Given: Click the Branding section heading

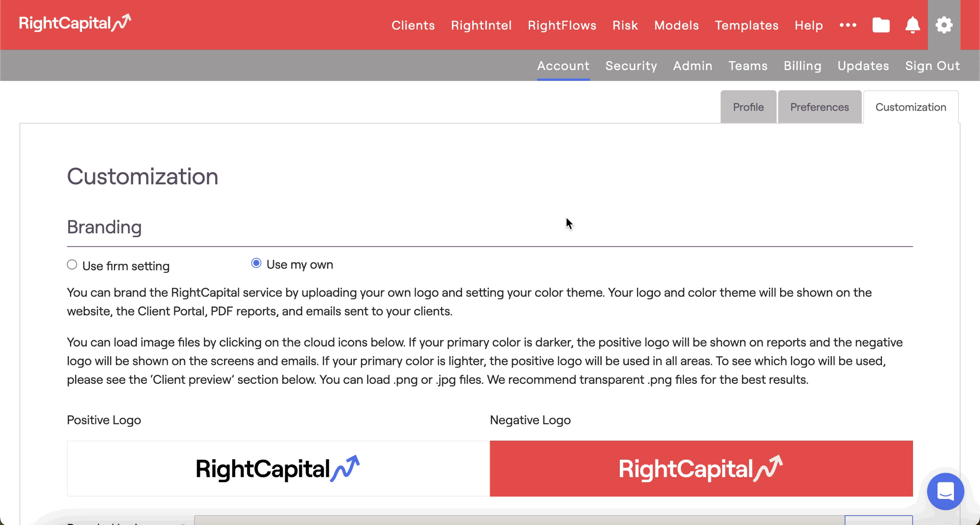Looking at the screenshot, I should pyautogui.click(x=104, y=227).
